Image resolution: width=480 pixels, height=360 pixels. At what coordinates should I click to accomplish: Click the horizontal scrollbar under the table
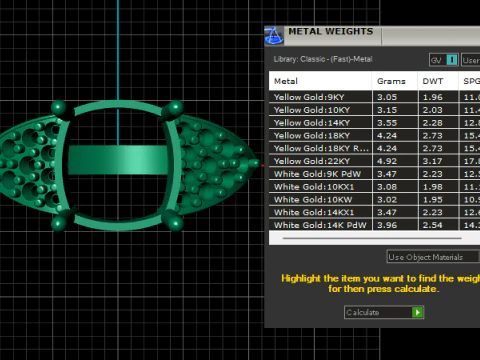pos(372,238)
